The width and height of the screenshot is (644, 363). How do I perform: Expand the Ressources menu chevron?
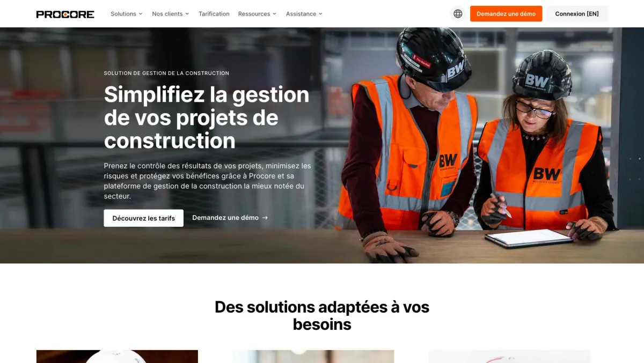pyautogui.click(x=274, y=14)
